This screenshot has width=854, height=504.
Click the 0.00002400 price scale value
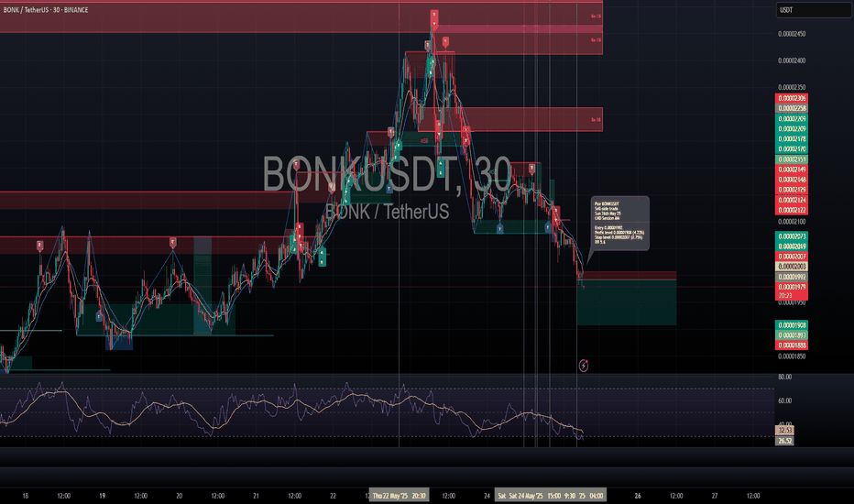(792, 60)
